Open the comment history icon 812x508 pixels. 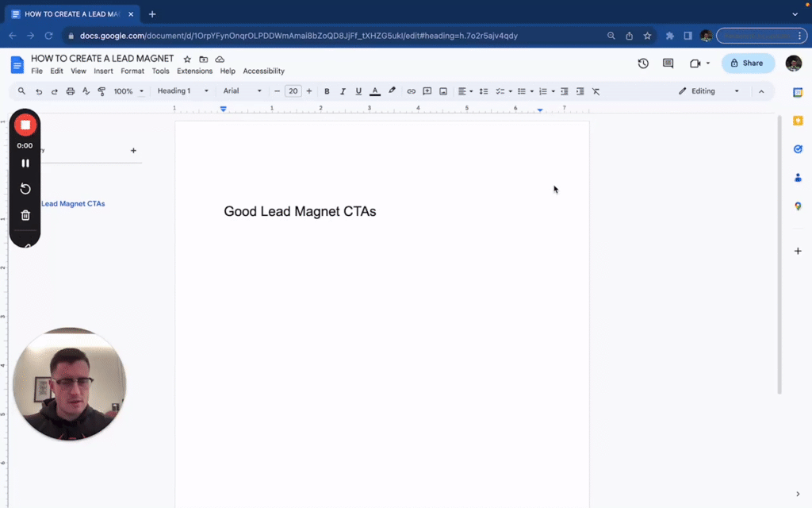click(x=668, y=63)
